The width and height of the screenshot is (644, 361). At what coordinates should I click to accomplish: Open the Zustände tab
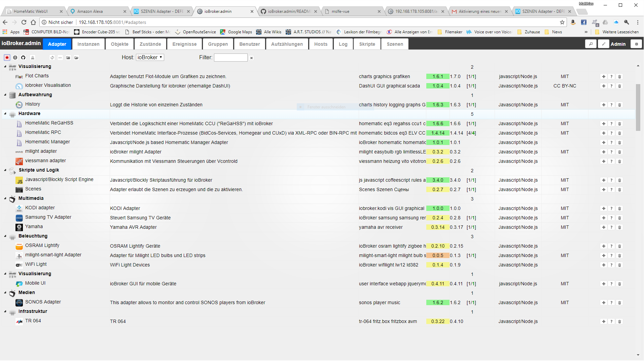point(150,44)
